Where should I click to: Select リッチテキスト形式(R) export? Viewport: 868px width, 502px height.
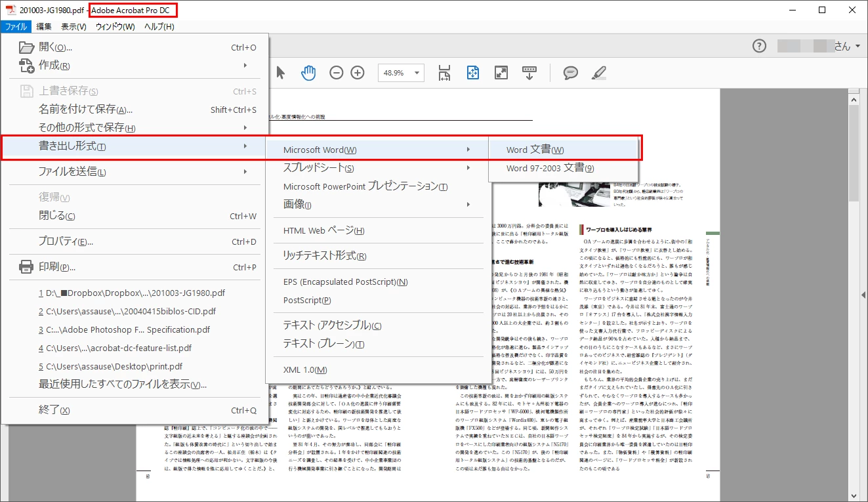379,256
